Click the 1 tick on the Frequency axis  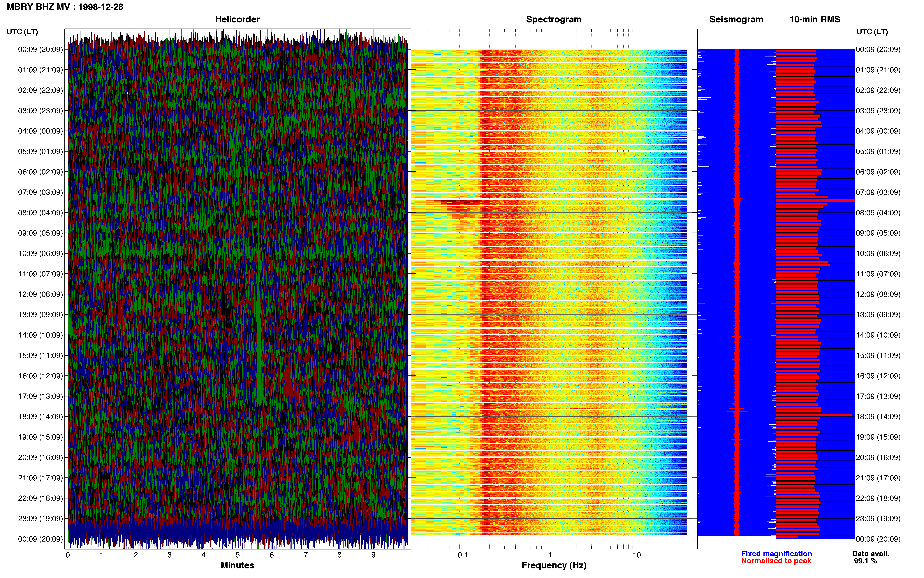click(x=550, y=555)
